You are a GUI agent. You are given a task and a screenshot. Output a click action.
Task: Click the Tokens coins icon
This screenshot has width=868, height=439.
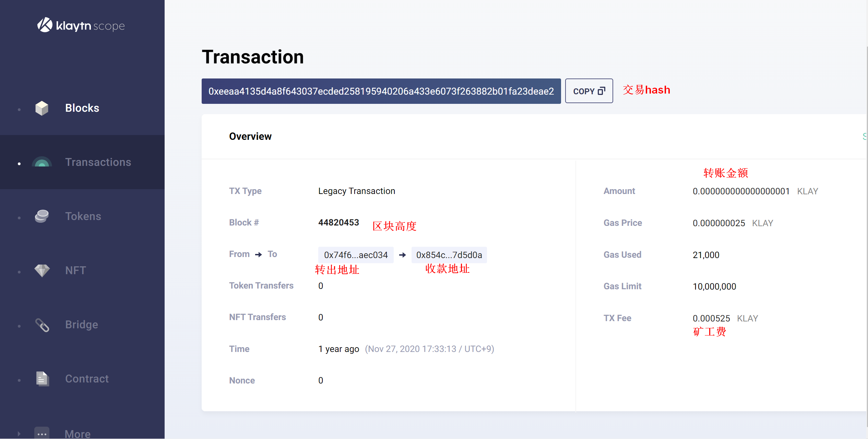[x=42, y=216]
